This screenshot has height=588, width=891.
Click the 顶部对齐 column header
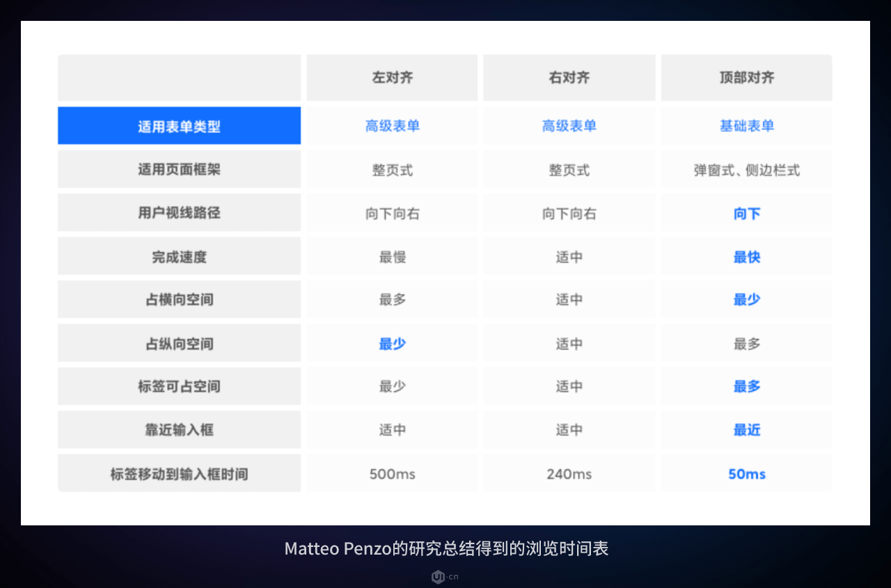(747, 78)
